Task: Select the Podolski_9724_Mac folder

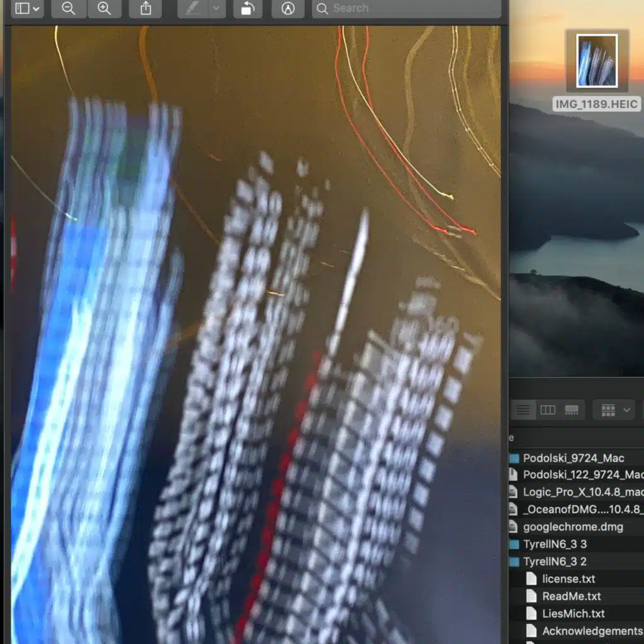Action: pyautogui.click(x=573, y=458)
